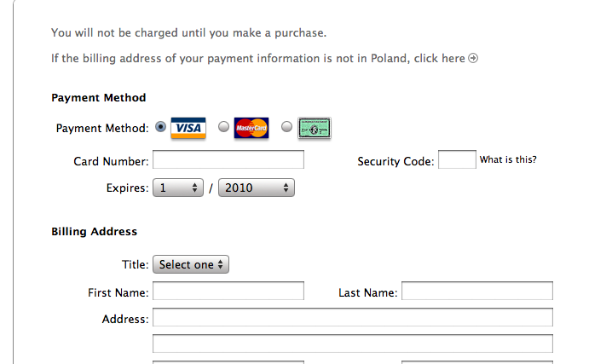Open the Title 'Select one' dropdown

pos(191,264)
